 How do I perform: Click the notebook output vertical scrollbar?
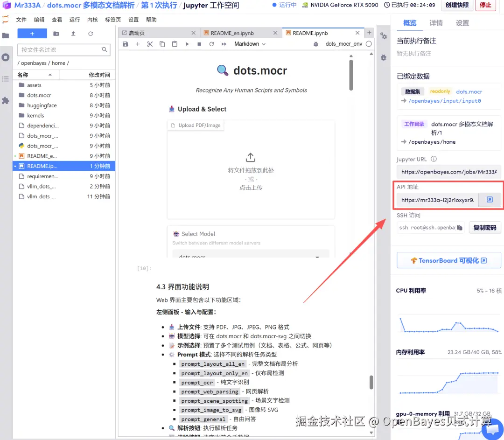[x=351, y=75]
